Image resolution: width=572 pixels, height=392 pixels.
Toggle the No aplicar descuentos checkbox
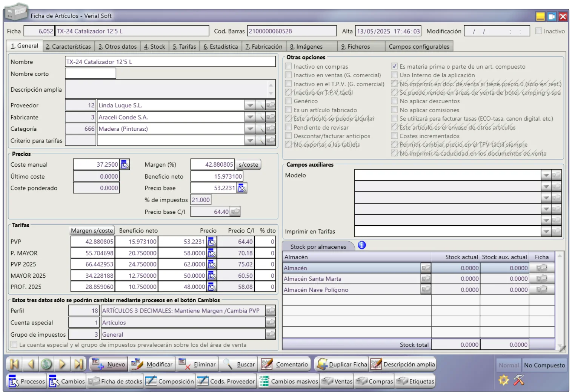394,101
